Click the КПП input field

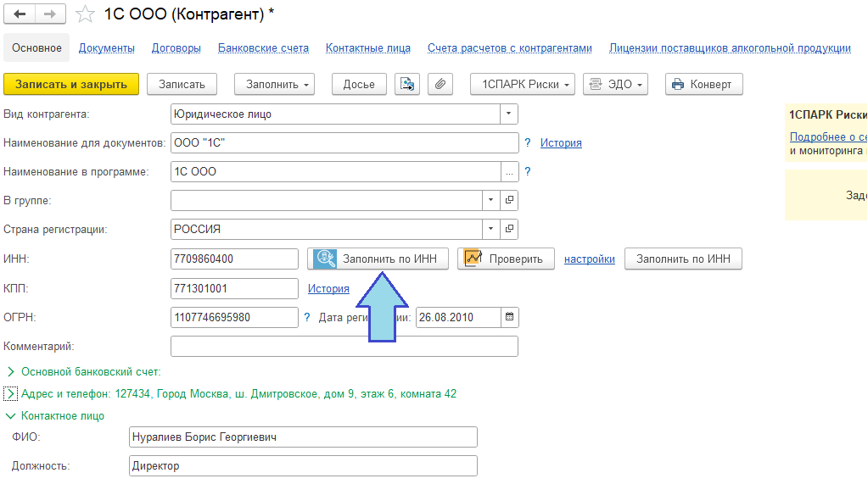pyautogui.click(x=234, y=288)
